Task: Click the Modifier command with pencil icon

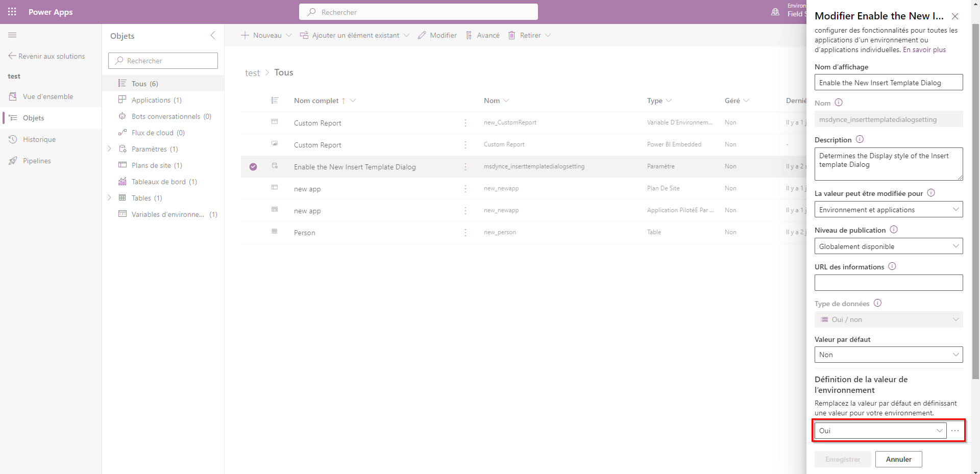Action: (437, 35)
